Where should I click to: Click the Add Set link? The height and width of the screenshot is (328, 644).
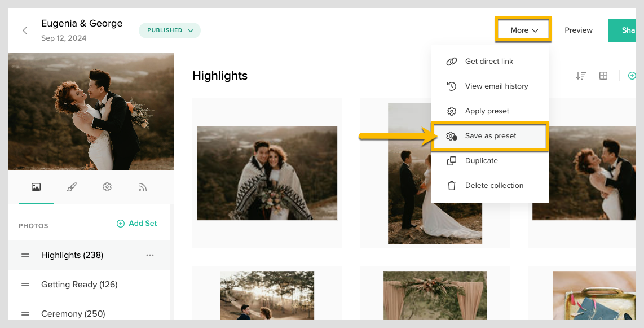136,224
